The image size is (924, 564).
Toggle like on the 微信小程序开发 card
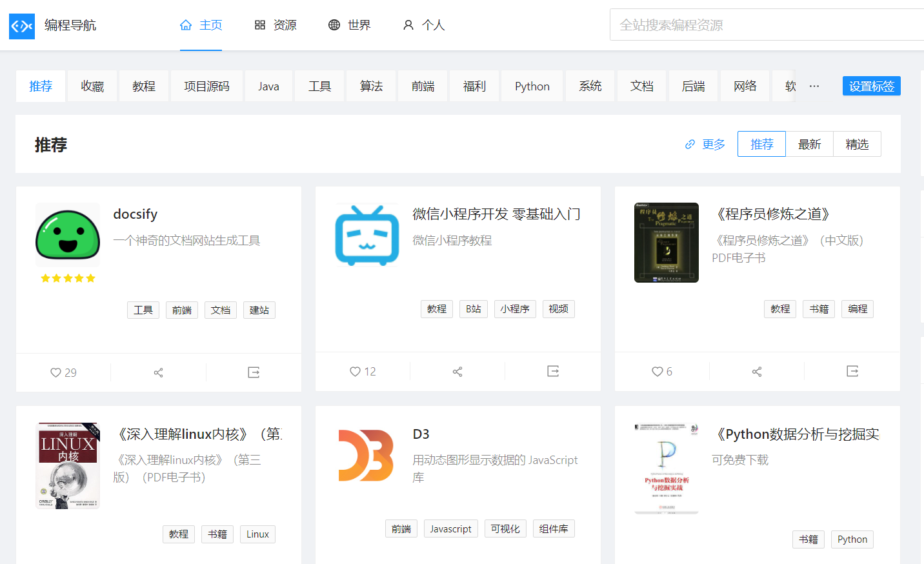[x=355, y=371]
